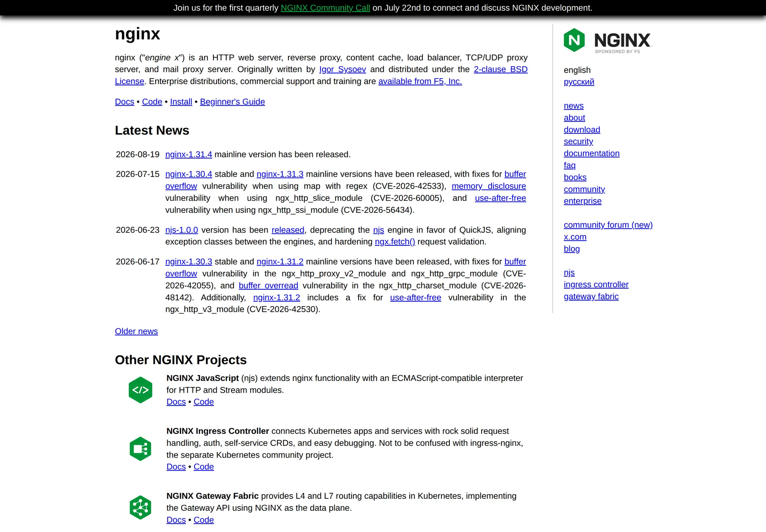This screenshot has height=532, width=766.
Task: Click the 'Latest News' heading
Action: tap(152, 131)
